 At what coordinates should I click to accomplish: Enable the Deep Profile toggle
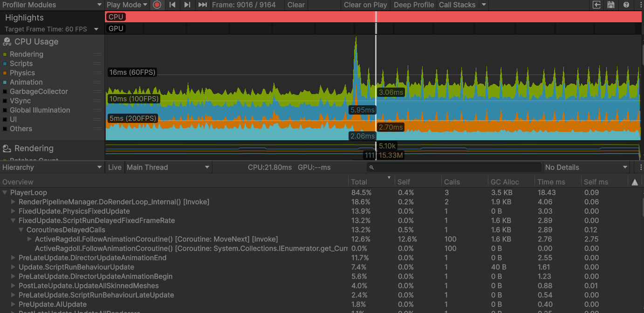pyautogui.click(x=413, y=5)
